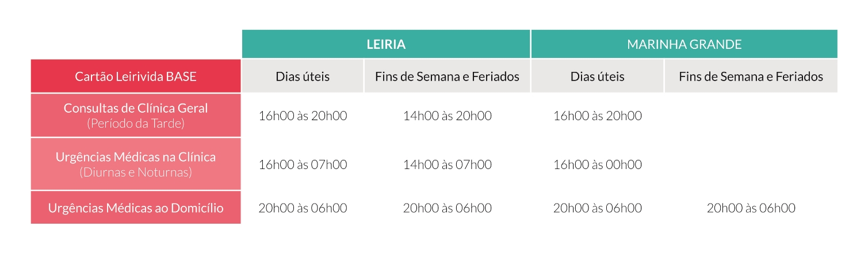Select the Cartão Leirivida BASE header cell

coord(136,76)
